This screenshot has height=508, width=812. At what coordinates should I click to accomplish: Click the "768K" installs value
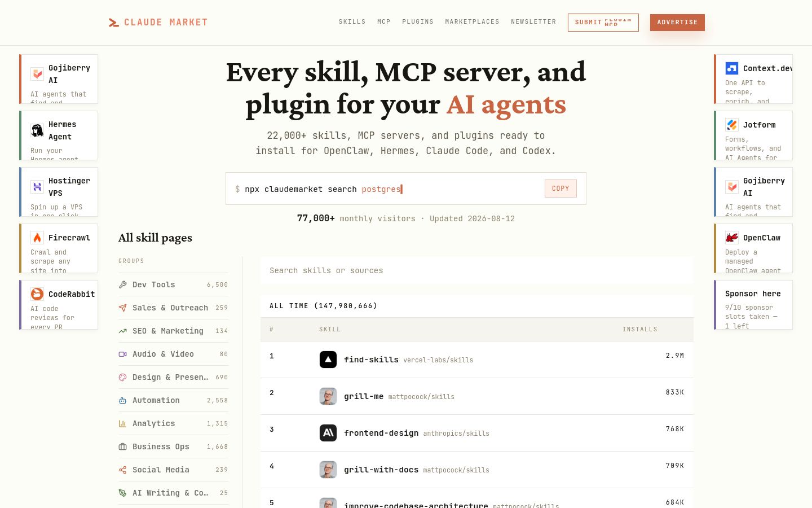tap(675, 429)
